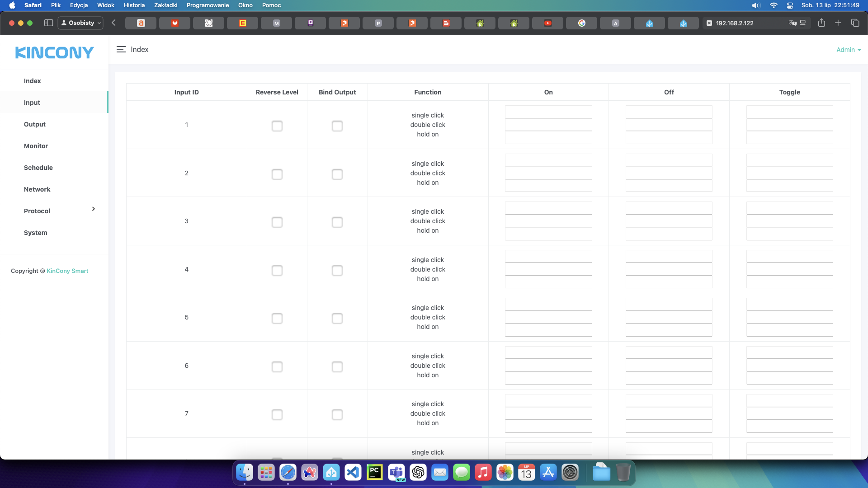Open the Google tab
This screenshot has width=868, height=488.
(581, 23)
